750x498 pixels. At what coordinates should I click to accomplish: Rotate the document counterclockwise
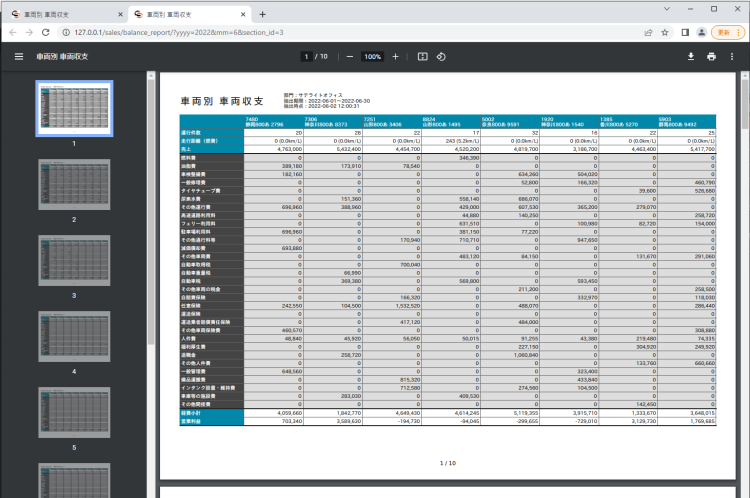click(x=441, y=57)
